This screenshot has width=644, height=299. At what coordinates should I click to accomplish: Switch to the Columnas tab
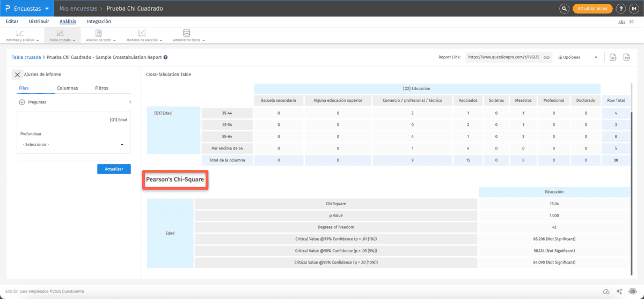click(x=68, y=88)
